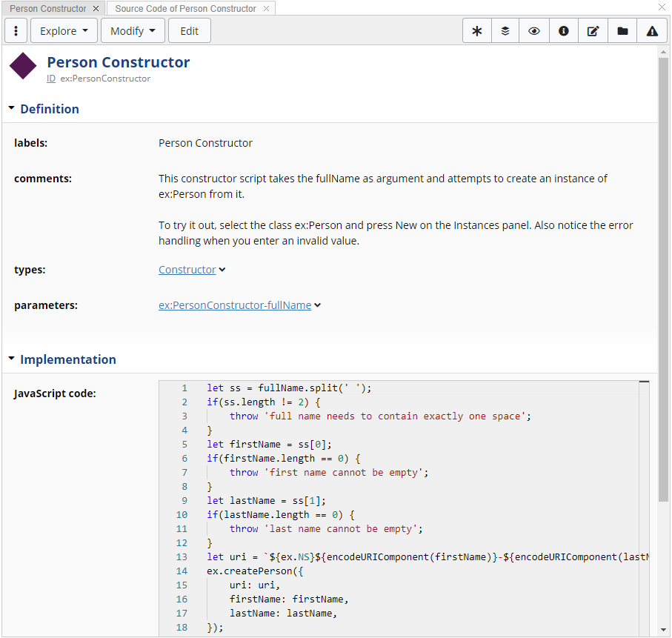
Task: Click the info circle icon
Action: click(x=564, y=31)
